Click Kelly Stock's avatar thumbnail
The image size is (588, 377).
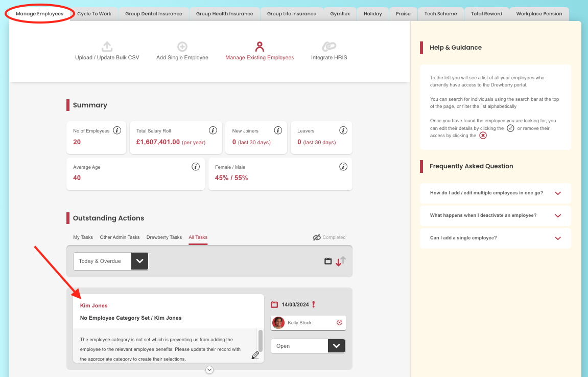[x=278, y=323]
